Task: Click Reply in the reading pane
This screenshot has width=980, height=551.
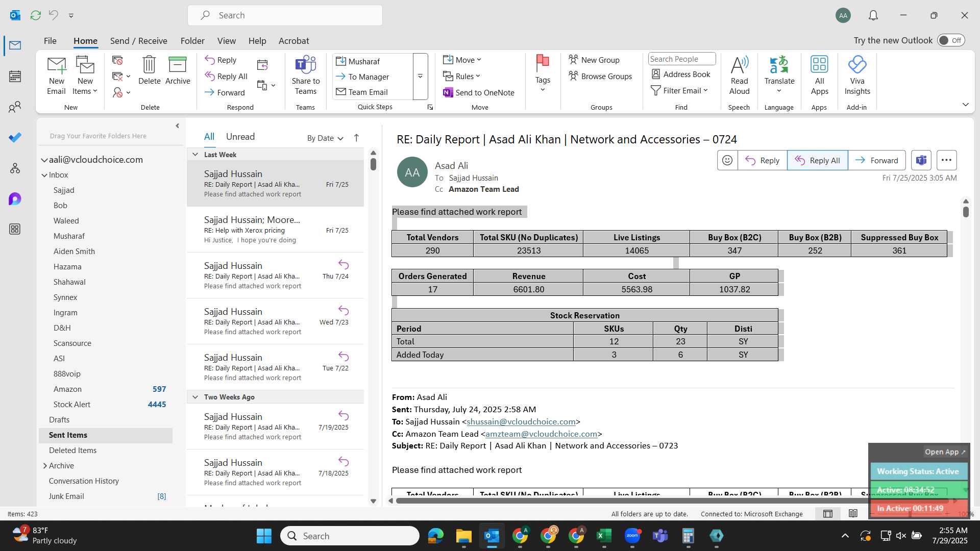Action: point(763,160)
